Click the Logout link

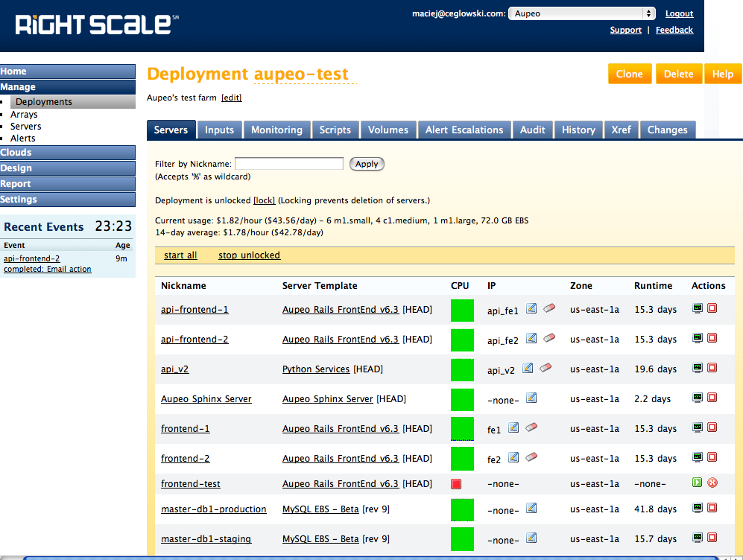[x=679, y=13]
